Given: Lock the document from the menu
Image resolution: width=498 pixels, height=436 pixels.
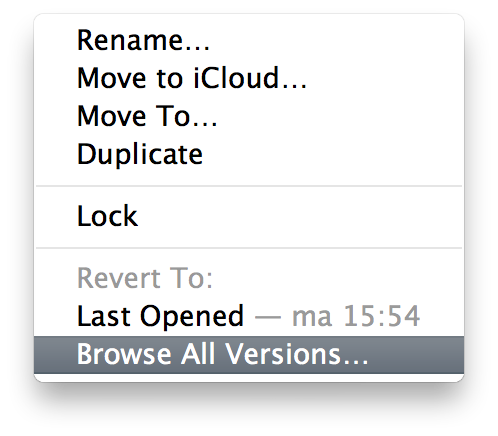Looking at the screenshot, I should pyautogui.click(x=249, y=216).
